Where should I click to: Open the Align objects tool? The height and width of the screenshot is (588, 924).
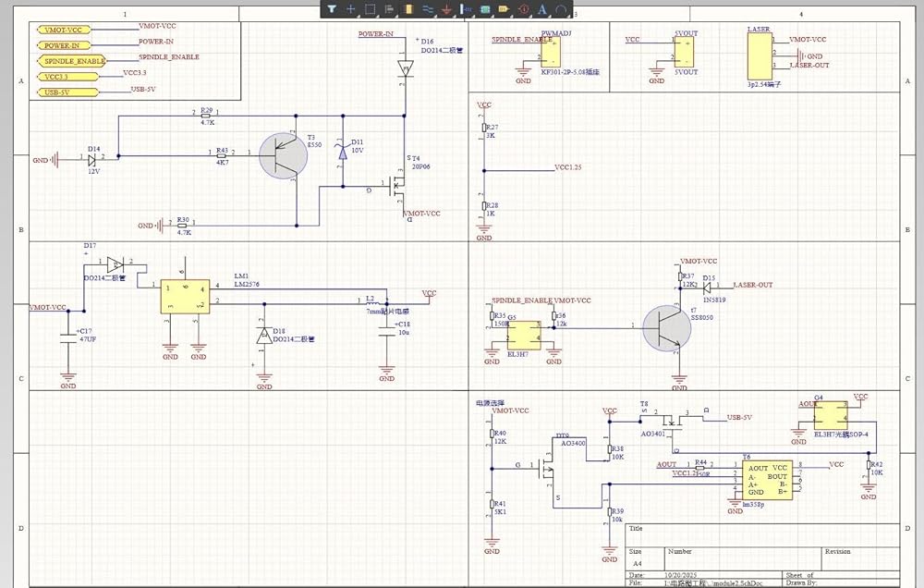click(389, 9)
